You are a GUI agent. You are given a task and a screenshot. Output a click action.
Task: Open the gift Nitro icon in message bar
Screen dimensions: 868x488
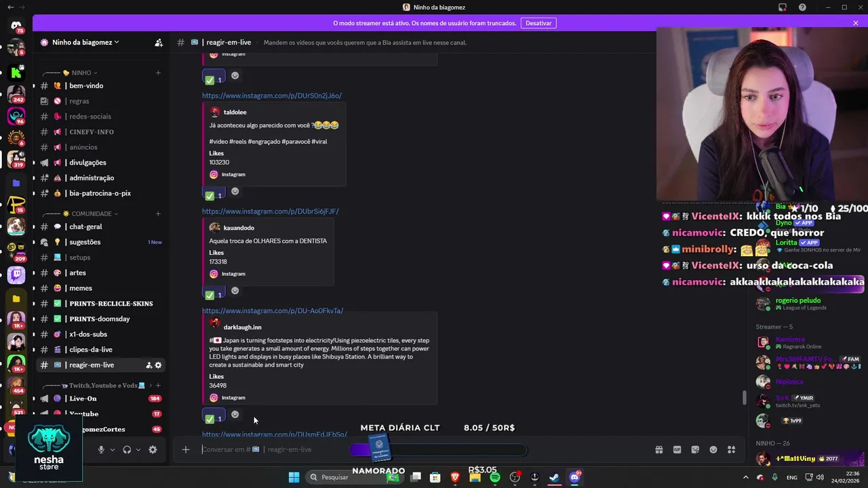pos(658,449)
